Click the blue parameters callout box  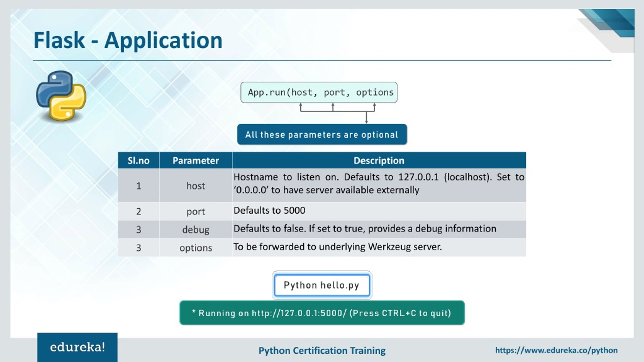tap(321, 135)
